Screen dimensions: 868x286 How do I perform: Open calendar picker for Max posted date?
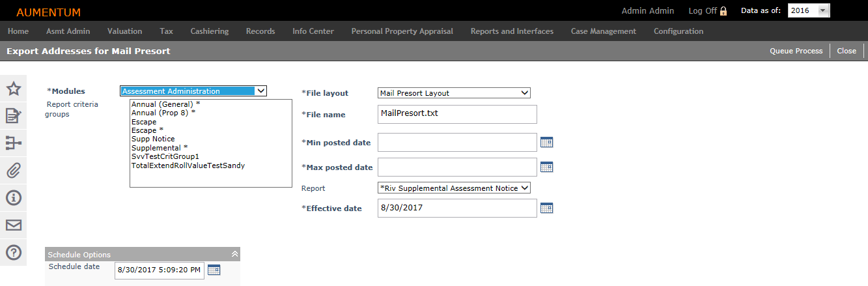547,167
